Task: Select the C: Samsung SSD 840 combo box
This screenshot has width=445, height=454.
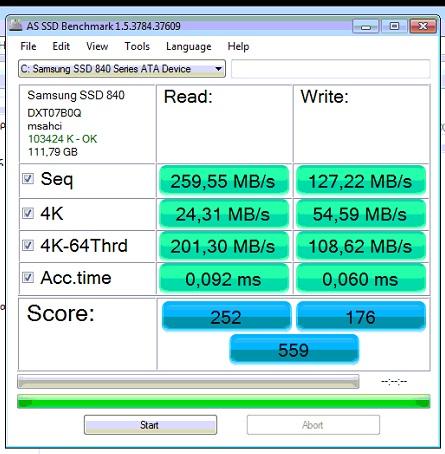Action: coord(122,69)
